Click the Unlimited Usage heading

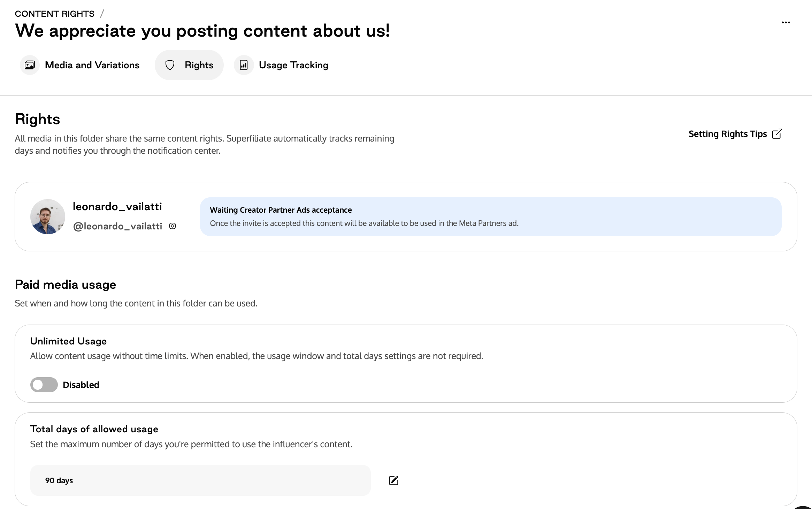point(68,341)
